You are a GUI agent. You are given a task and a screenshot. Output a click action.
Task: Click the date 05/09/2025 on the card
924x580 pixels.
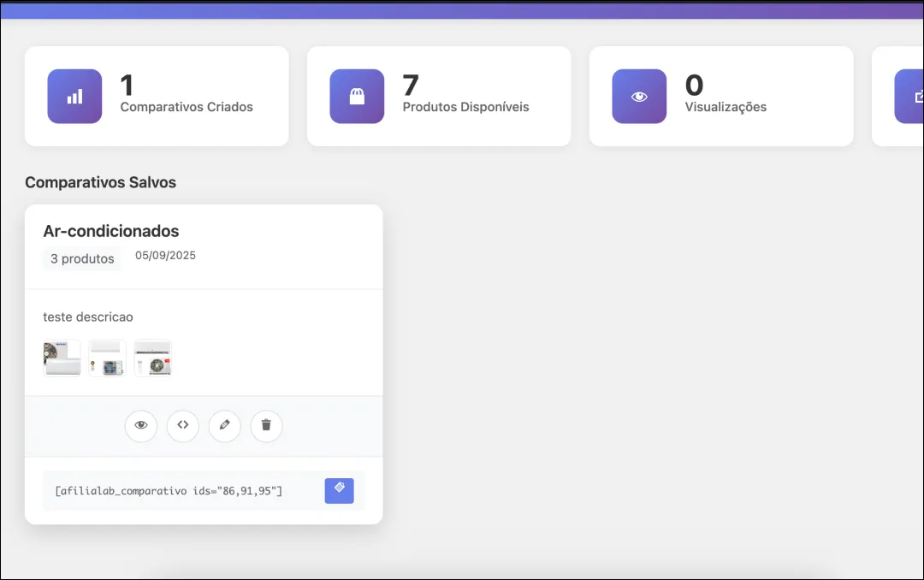point(165,256)
